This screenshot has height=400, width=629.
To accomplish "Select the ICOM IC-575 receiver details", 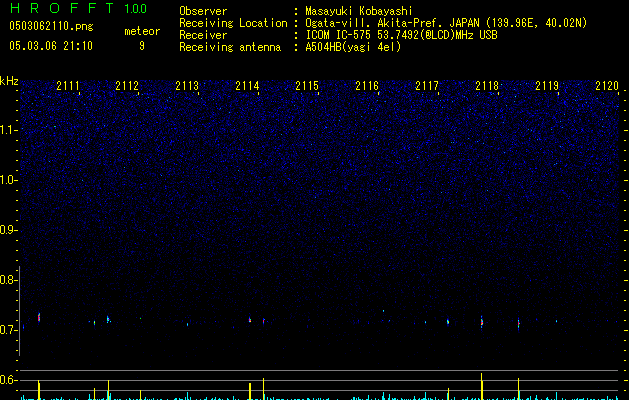I will [402, 35].
